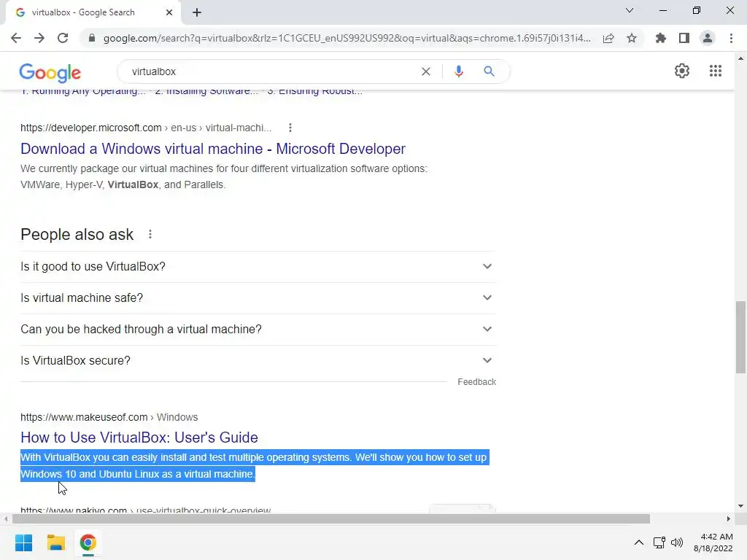The width and height of the screenshot is (747, 560).
Task: Show hidden system tray icons
Action: [639, 542]
